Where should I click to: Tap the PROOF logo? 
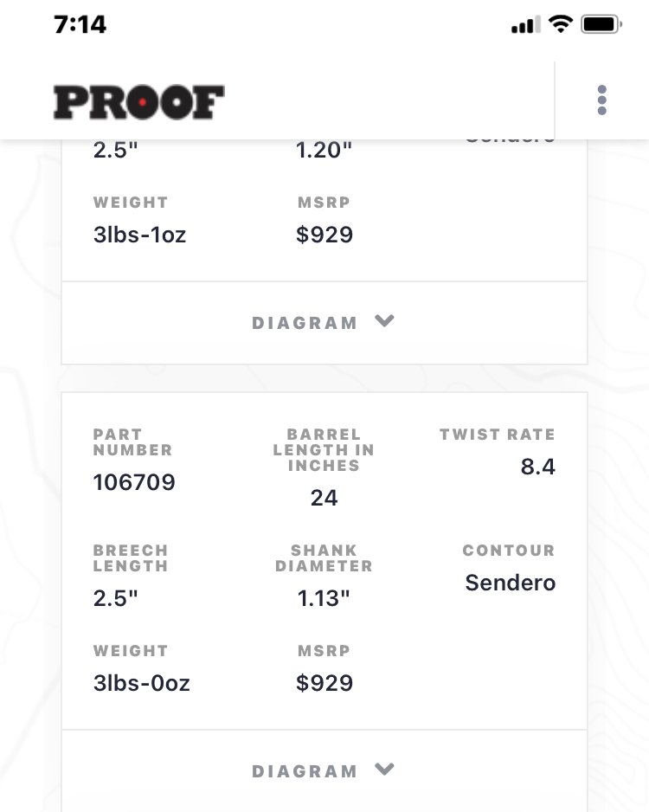[138, 102]
